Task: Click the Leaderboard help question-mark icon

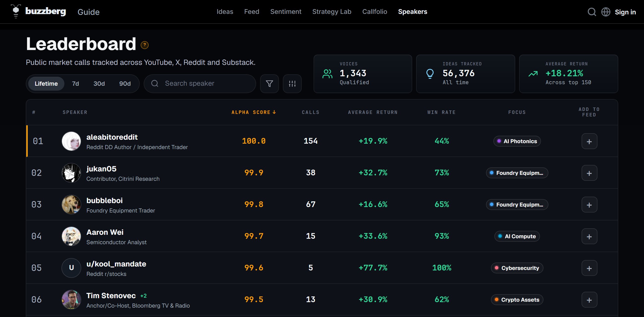Action: pyautogui.click(x=144, y=45)
